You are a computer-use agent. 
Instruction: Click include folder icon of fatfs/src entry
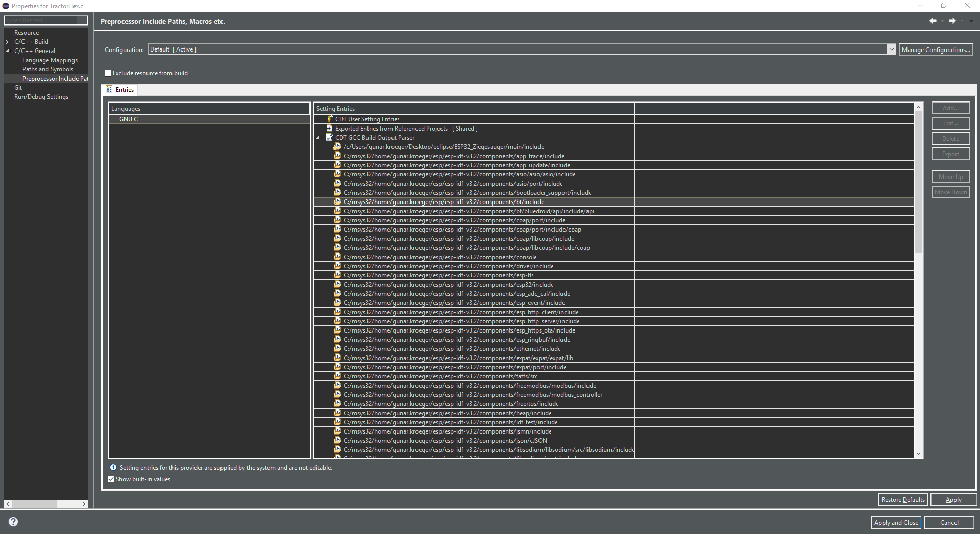click(337, 376)
